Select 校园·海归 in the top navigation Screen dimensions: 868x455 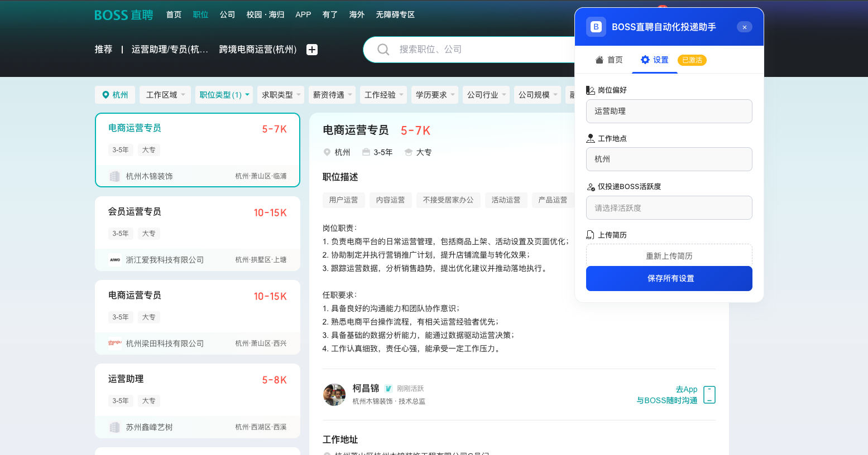(x=265, y=15)
